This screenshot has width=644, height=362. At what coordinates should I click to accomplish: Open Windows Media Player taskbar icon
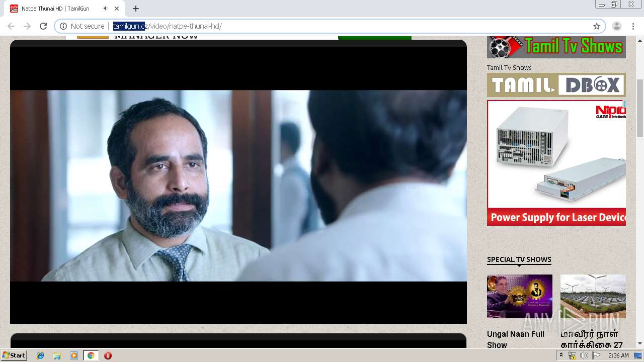tap(74, 355)
